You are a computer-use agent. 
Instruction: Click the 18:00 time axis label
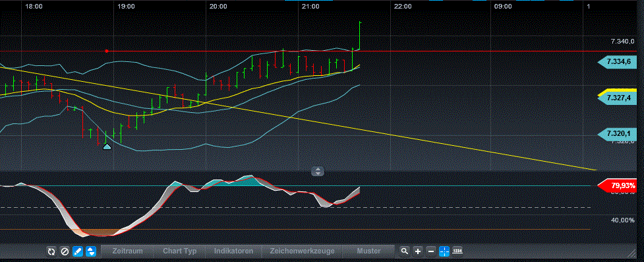pyautogui.click(x=34, y=7)
